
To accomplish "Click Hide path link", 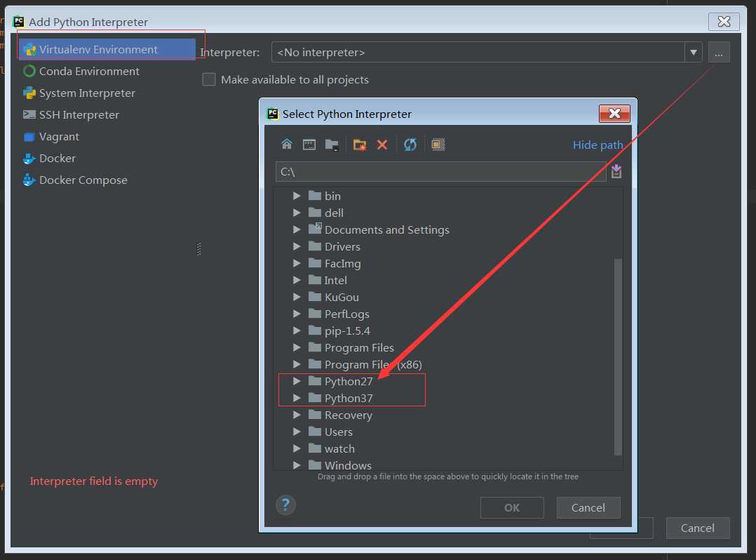I will click(x=598, y=145).
